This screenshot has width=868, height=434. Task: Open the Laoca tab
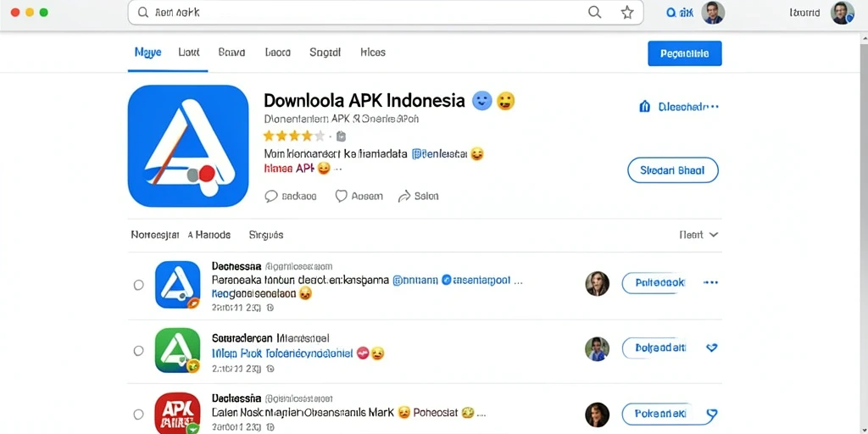[x=277, y=53]
